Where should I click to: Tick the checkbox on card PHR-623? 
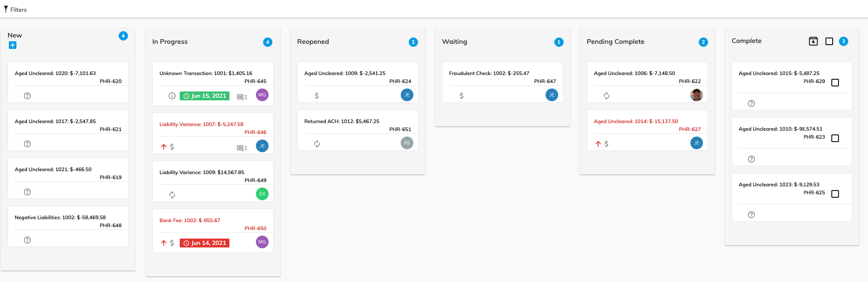tap(835, 138)
